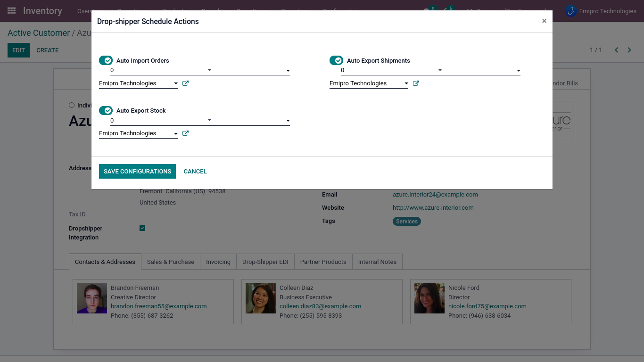644x362 pixels.
Task: Open external link beside Auto Import Orders user
Action: [185, 83]
